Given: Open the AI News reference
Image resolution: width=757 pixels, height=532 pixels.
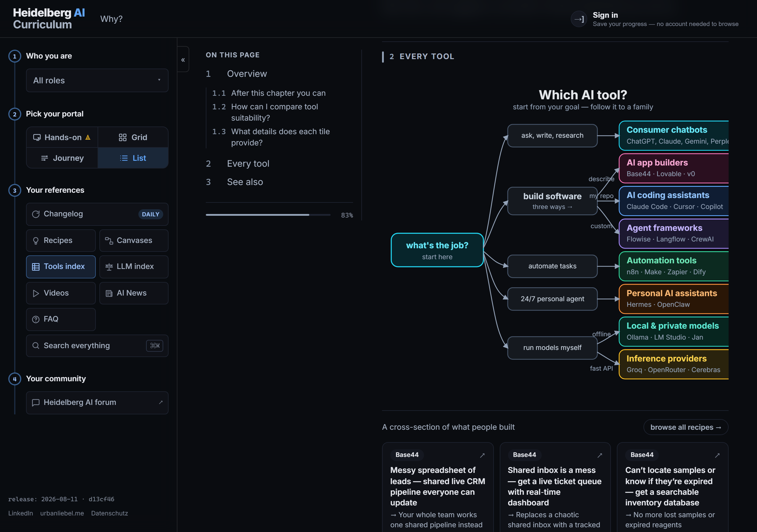Looking at the screenshot, I should point(134,293).
